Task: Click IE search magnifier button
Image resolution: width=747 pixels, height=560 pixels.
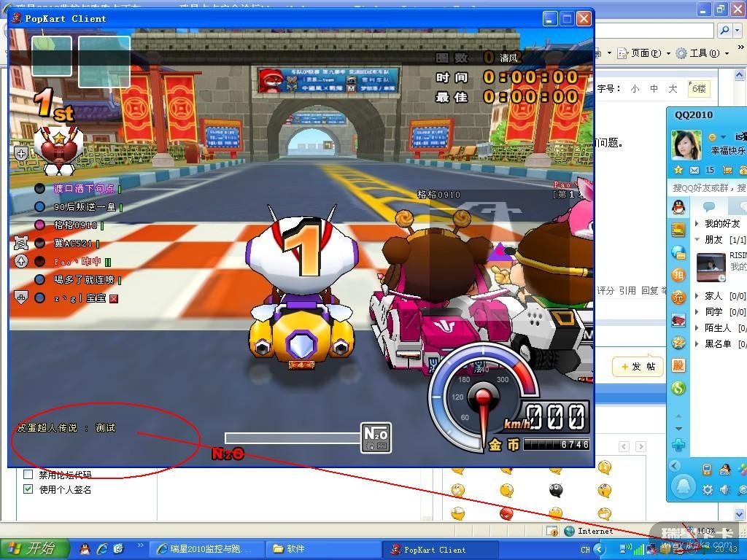Action: [x=724, y=31]
